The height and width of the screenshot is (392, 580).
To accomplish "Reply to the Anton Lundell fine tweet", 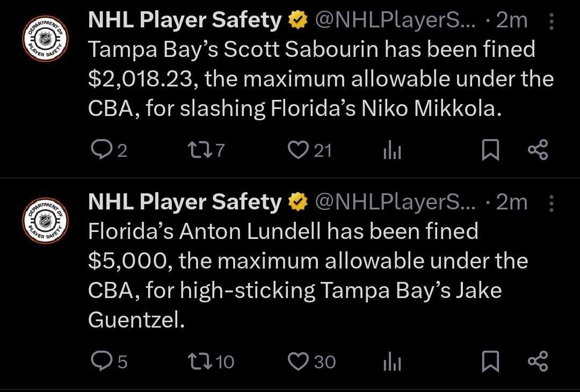I will (99, 361).
